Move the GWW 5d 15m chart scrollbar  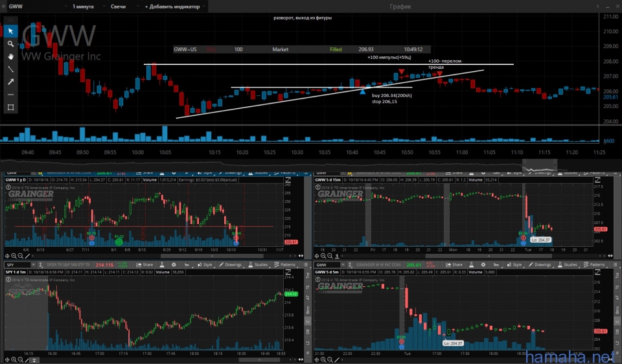pyautogui.click(x=489, y=256)
